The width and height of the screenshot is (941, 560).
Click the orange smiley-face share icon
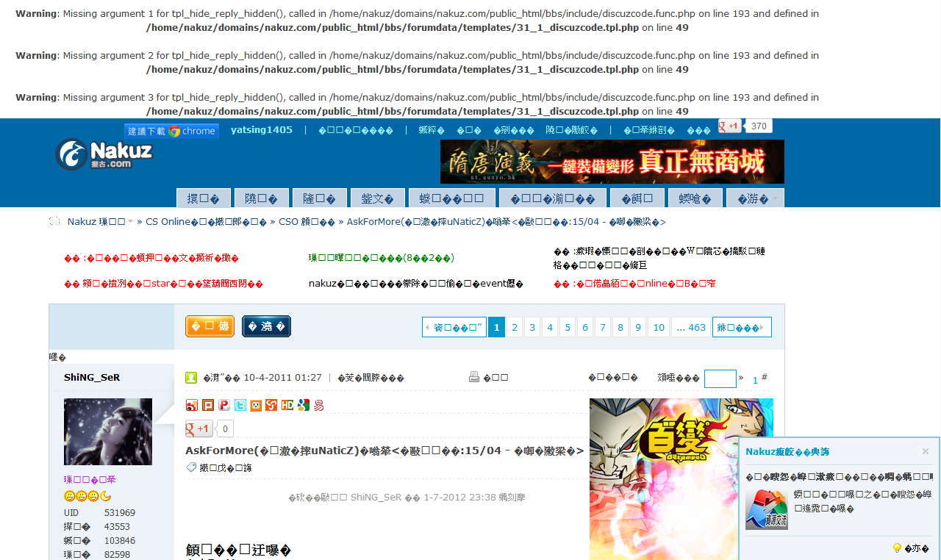[x=256, y=405]
